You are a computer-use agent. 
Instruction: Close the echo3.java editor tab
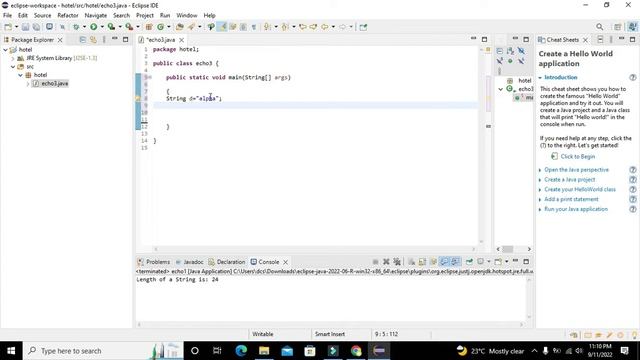182,40
